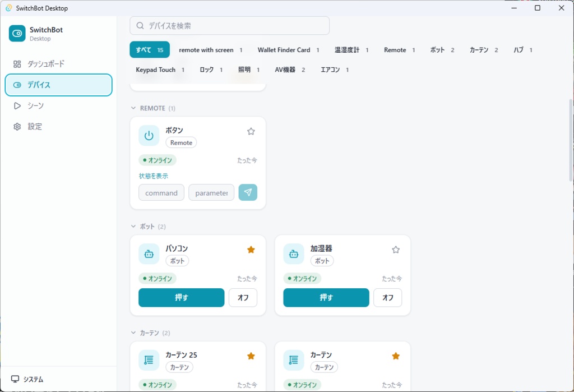
Task: Click the デバイスを検索 search field
Action: click(x=229, y=26)
